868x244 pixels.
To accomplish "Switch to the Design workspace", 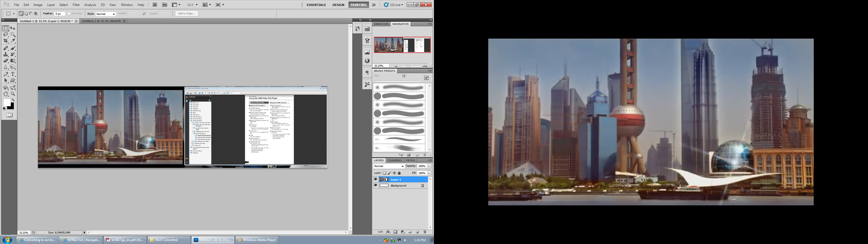I will coord(338,5).
